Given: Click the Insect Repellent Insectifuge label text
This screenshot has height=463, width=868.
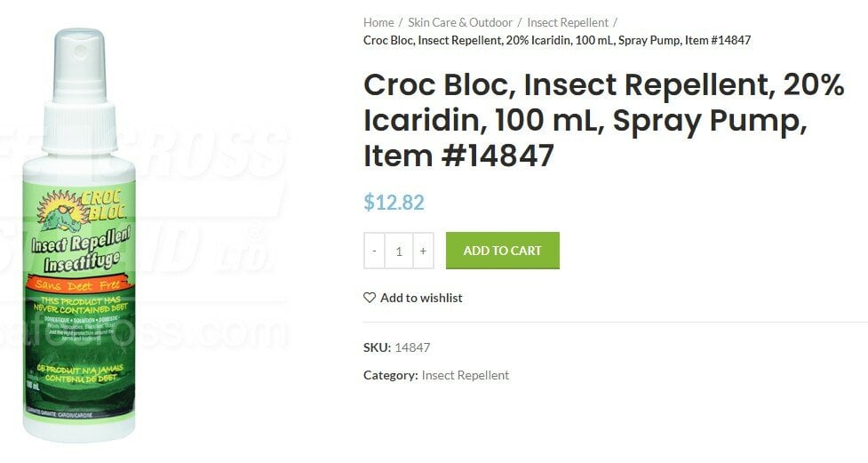Looking at the screenshot, I should coord(80,252).
